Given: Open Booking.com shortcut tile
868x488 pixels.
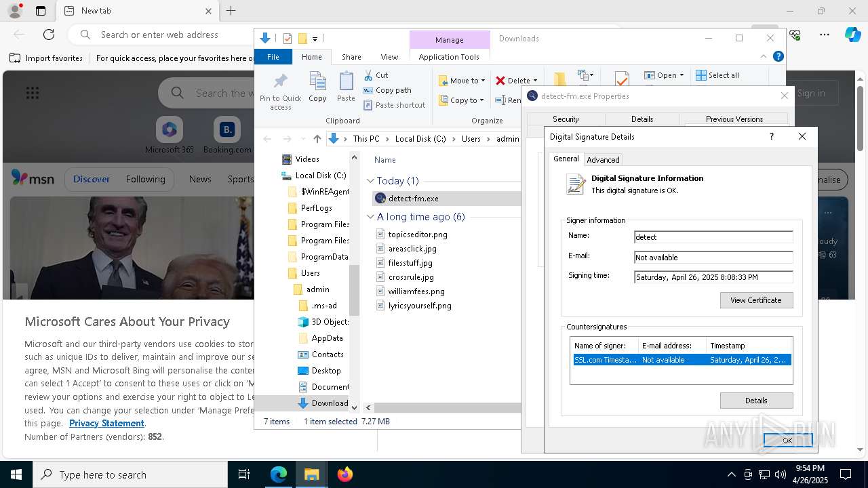Looking at the screenshot, I should coord(227,135).
